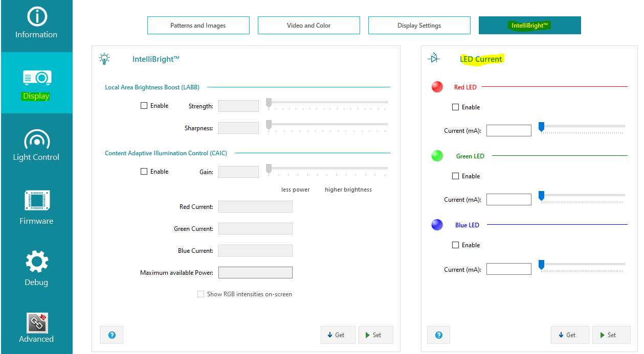This screenshot has height=354, width=644.
Task: Click the LABB Sharpness slider handle
Action: coord(269,125)
